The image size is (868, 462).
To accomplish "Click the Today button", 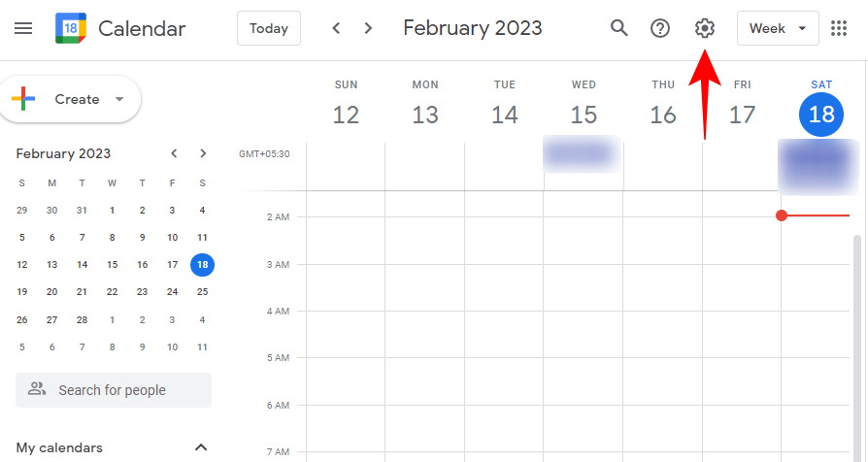I will [x=268, y=28].
